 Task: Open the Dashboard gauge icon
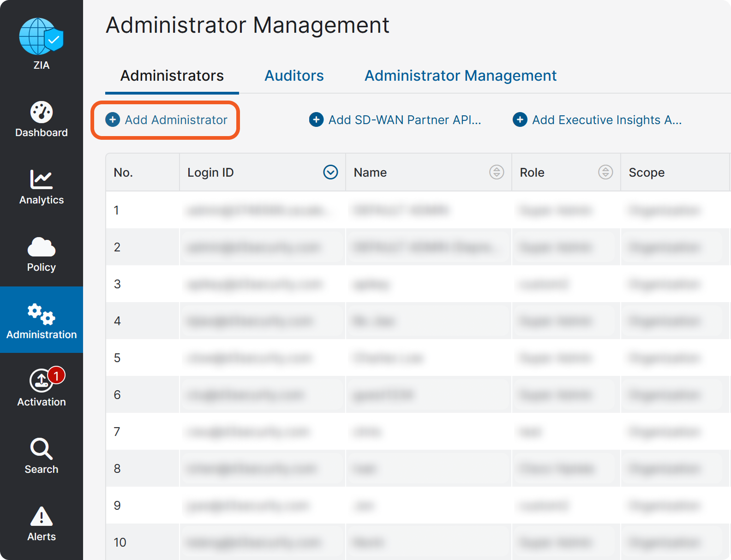point(42,112)
